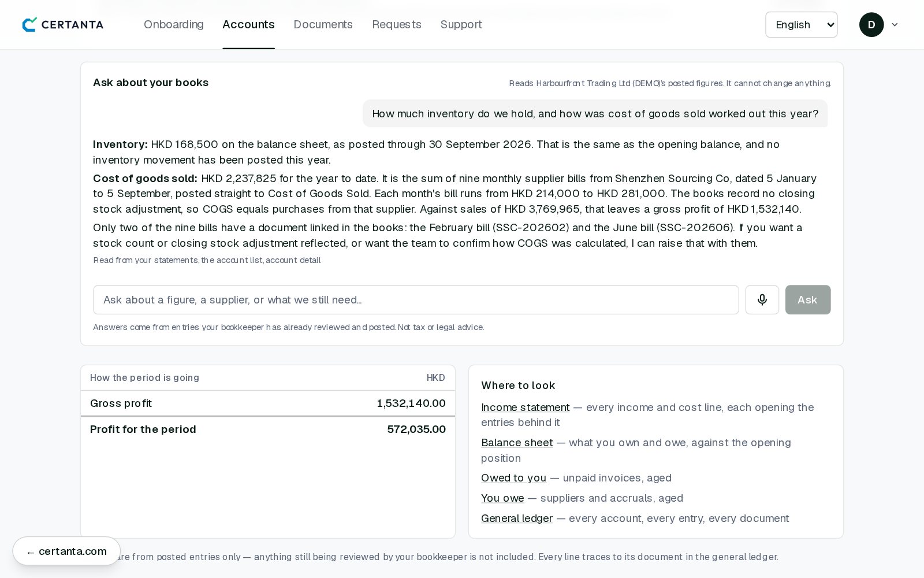The width and height of the screenshot is (924, 578).
Task: Click the 'How the period is going' header
Action: [x=144, y=378]
